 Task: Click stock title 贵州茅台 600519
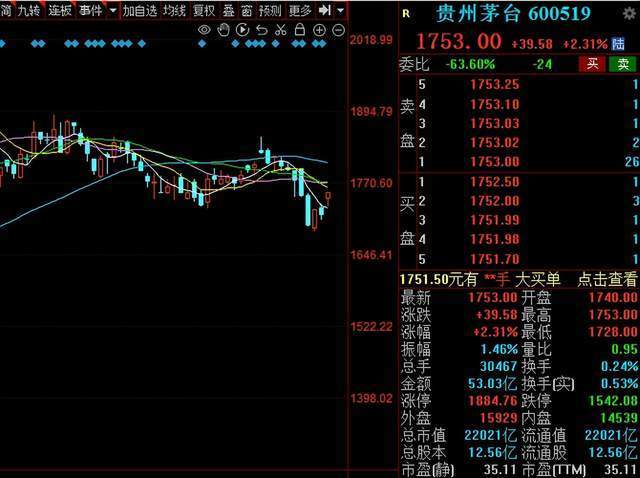tap(513, 14)
